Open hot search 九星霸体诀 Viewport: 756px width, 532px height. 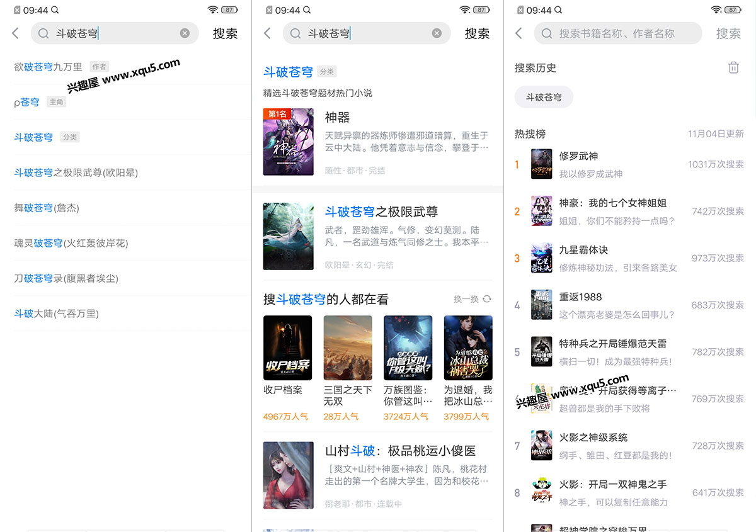[x=583, y=250]
